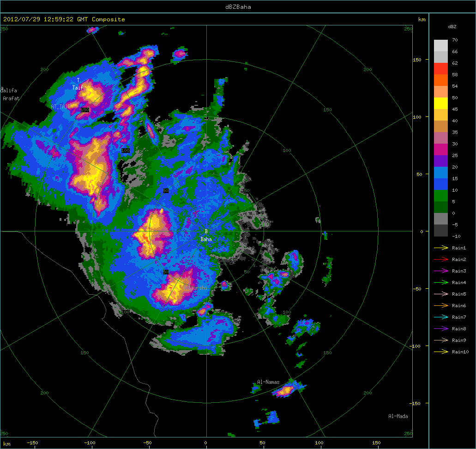
Task: Click the Al-Namas location label
Action: tap(268, 382)
